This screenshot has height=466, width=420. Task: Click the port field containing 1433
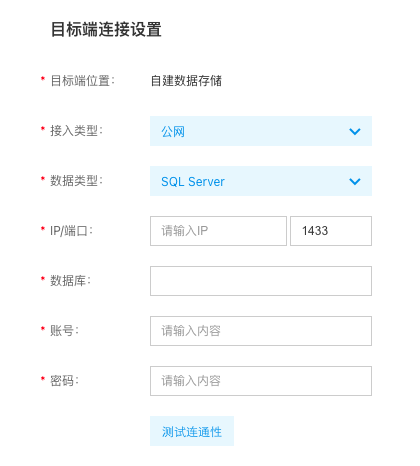(x=331, y=231)
